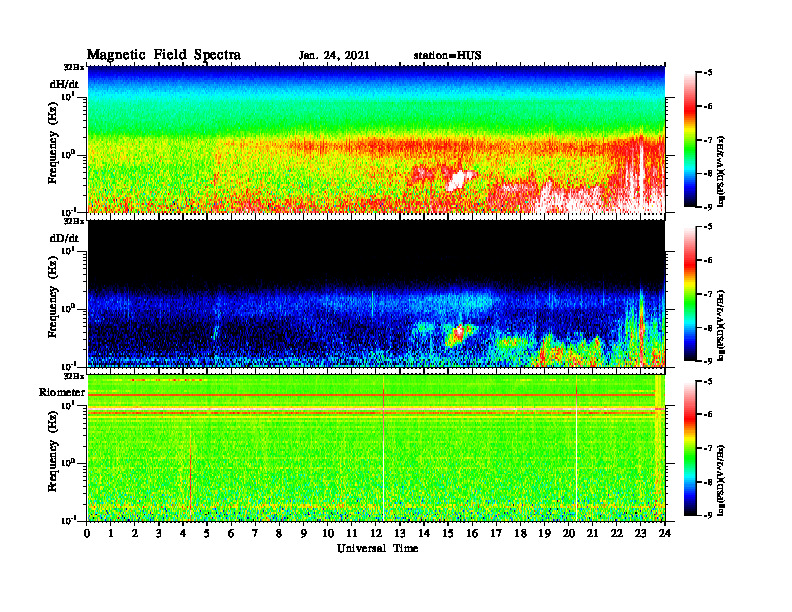The height and width of the screenshot is (612, 792).
Task: Click the bright white burst near 15.5 UT in dH/dt
Action: coord(459,180)
